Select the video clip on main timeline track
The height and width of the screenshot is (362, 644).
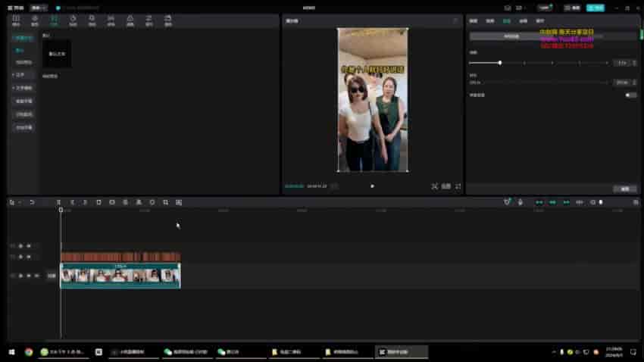(120, 276)
